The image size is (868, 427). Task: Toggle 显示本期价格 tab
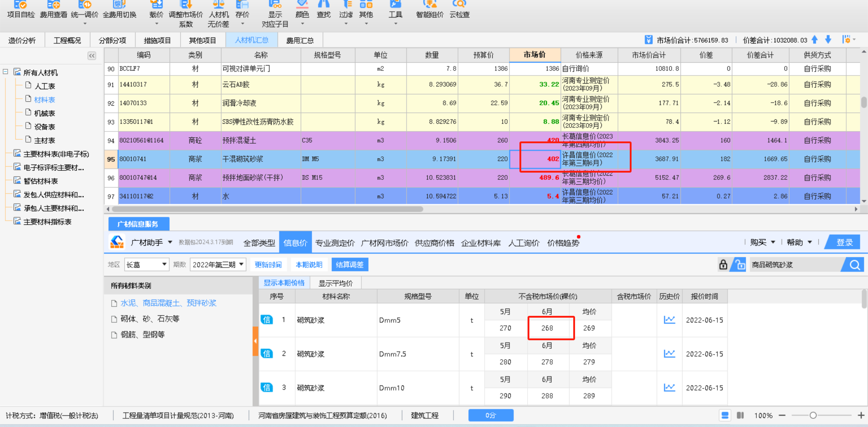[x=284, y=283]
